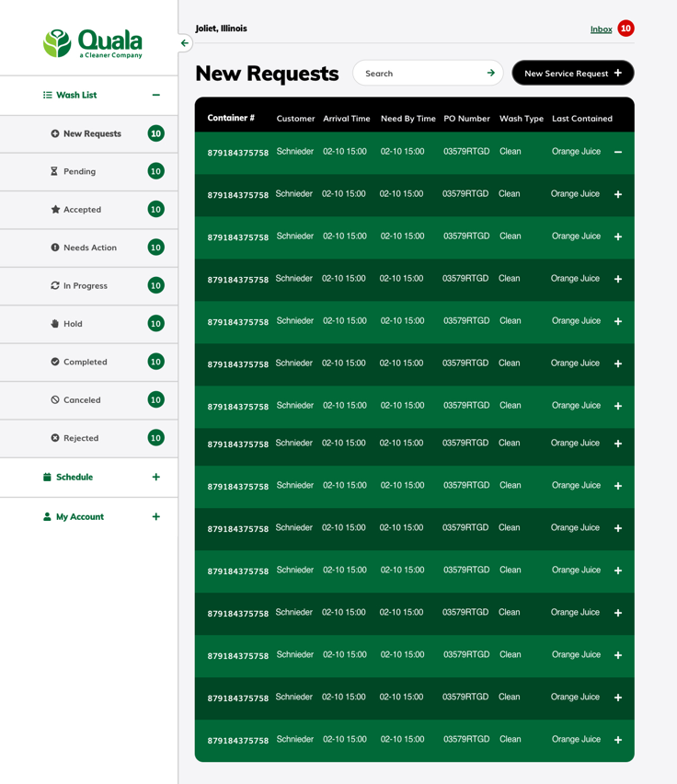Click the Accepted star icon

55,210
